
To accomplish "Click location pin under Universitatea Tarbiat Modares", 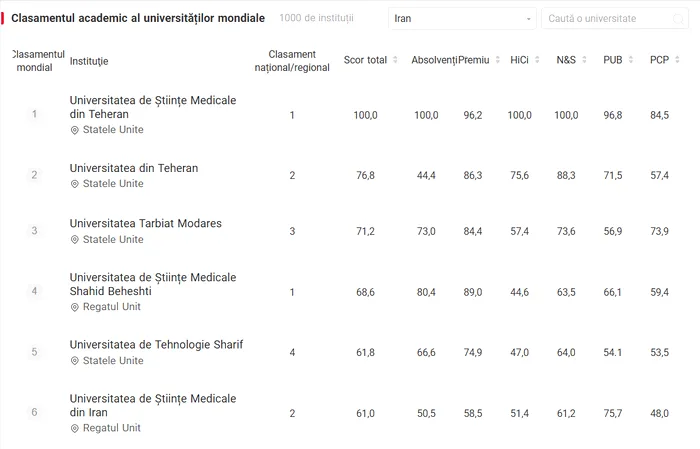I will point(74,240).
